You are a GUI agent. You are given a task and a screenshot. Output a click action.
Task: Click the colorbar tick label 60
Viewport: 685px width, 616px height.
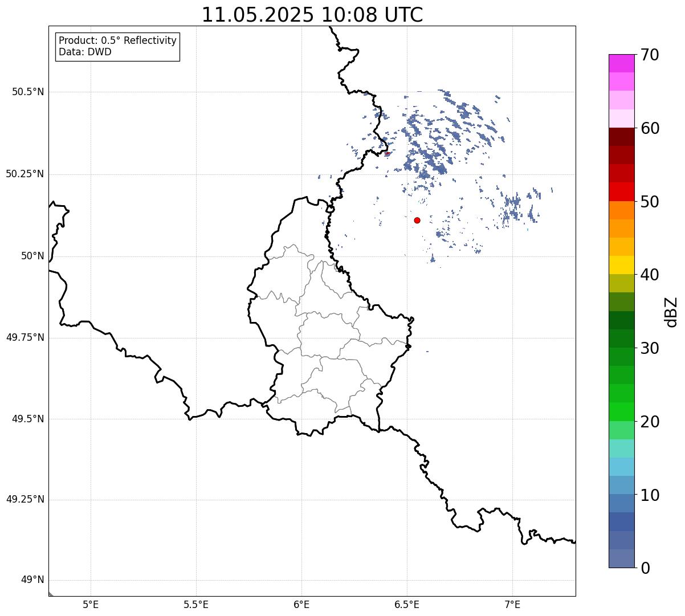click(649, 128)
